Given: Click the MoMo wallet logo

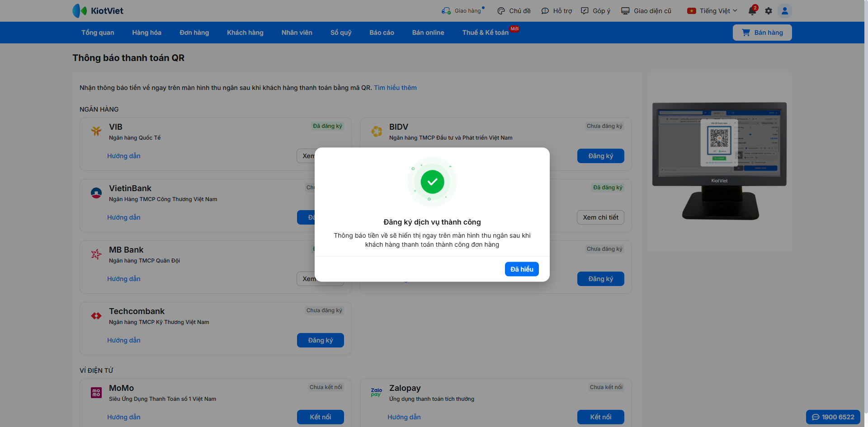Looking at the screenshot, I should point(96,393).
